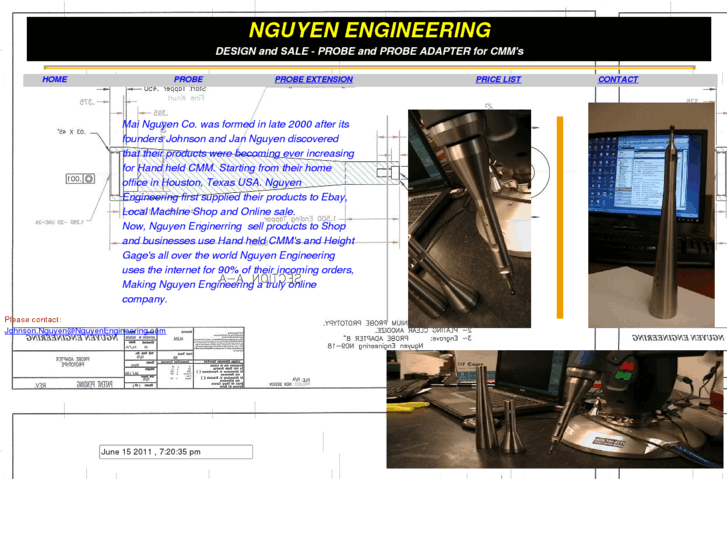Screen dimensions: 727x545
Task: Open the probe standing before monitor photo
Action: click(x=651, y=215)
